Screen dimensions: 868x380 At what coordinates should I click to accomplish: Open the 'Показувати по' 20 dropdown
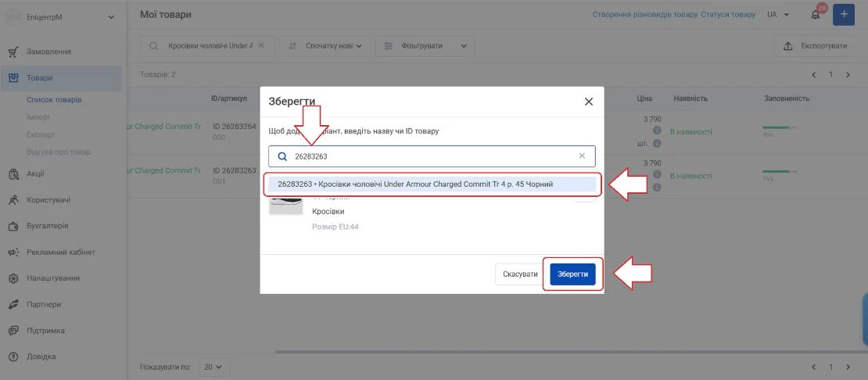(x=213, y=367)
